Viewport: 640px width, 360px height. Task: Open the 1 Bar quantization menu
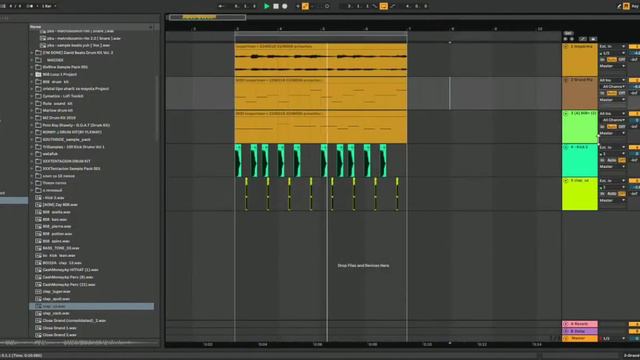tap(49, 6)
